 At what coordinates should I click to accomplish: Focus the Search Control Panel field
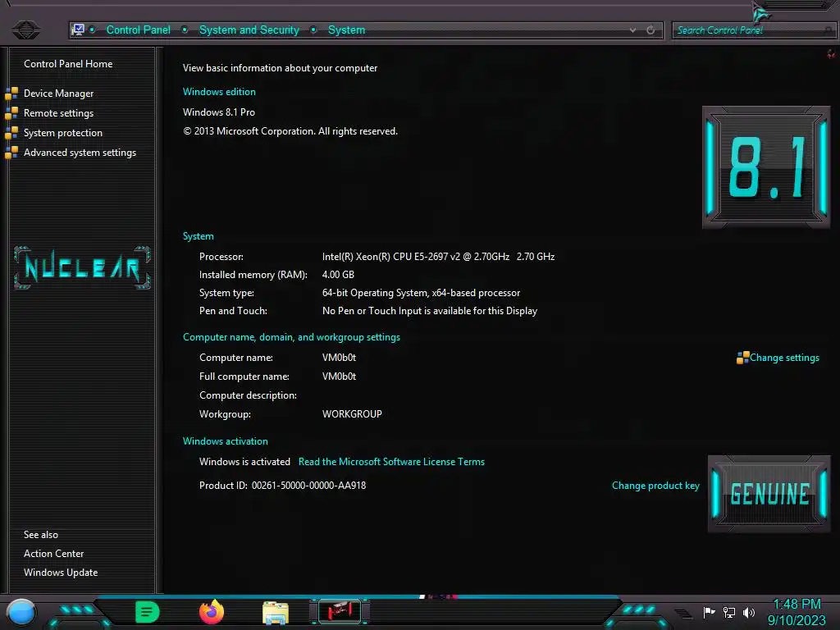pyautogui.click(x=753, y=30)
